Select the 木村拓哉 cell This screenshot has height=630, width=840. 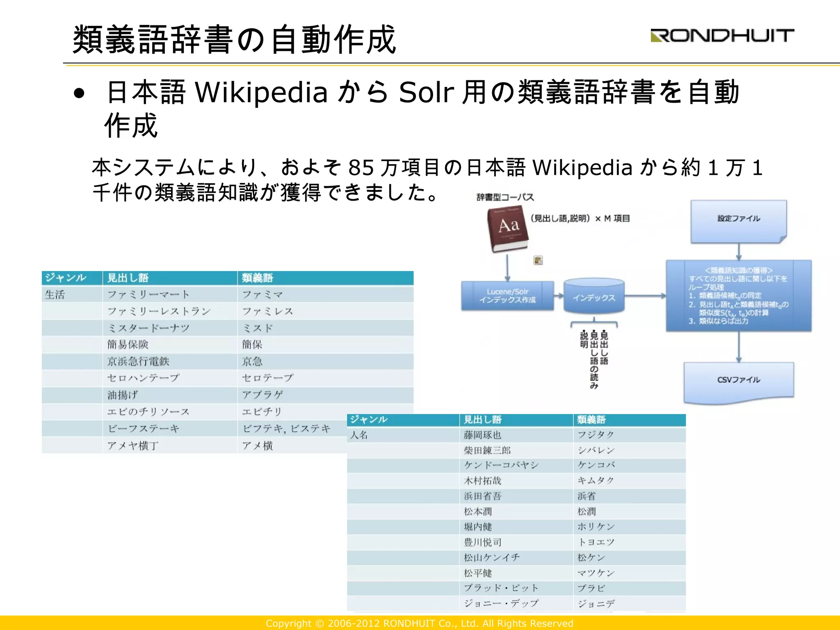516,481
